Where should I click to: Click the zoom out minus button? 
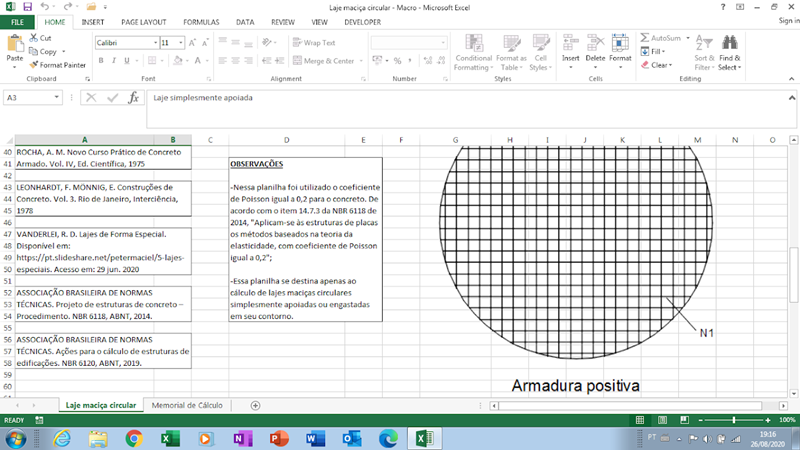pos(701,420)
